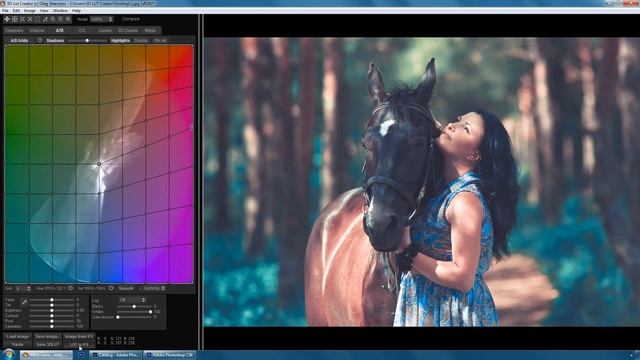The width and height of the screenshot is (640, 360).
Task: Click the Whites slider handle
Action: click(x=150, y=312)
